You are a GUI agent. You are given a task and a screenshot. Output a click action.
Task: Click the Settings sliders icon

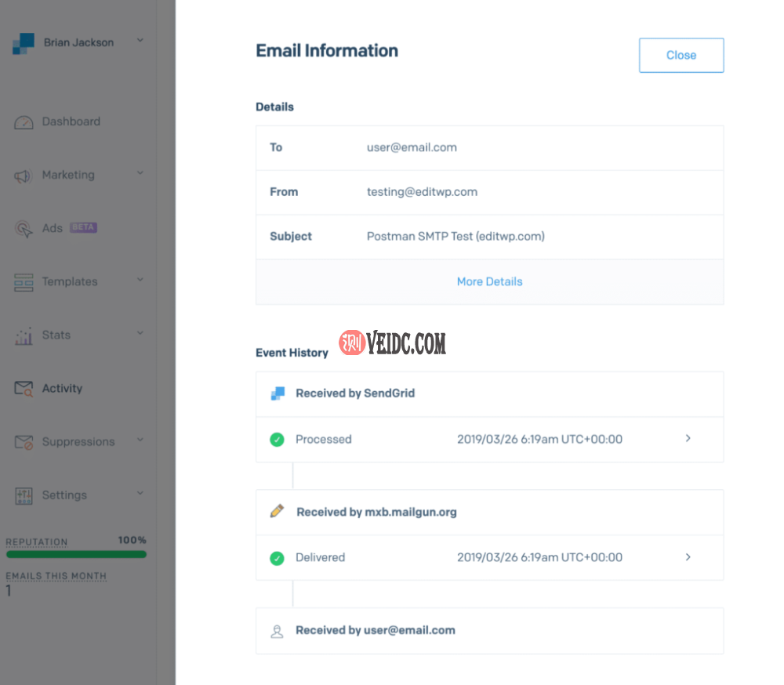(x=24, y=496)
